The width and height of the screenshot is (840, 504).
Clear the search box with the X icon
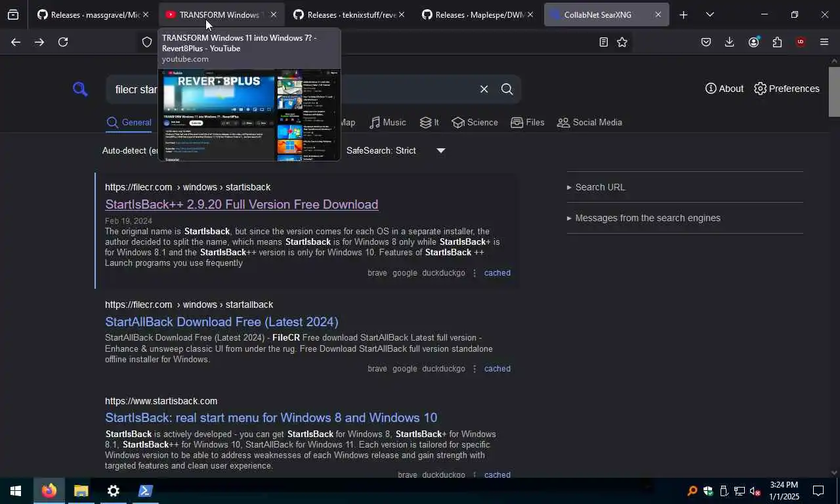click(x=484, y=89)
